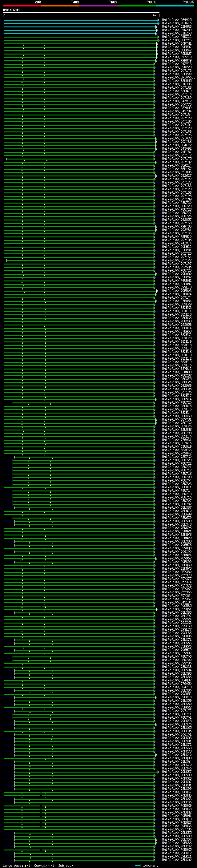The width and height of the screenshot is (197, 868).
Task: Open hit UniRef100_C1N2M9
Action: coord(177,30)
